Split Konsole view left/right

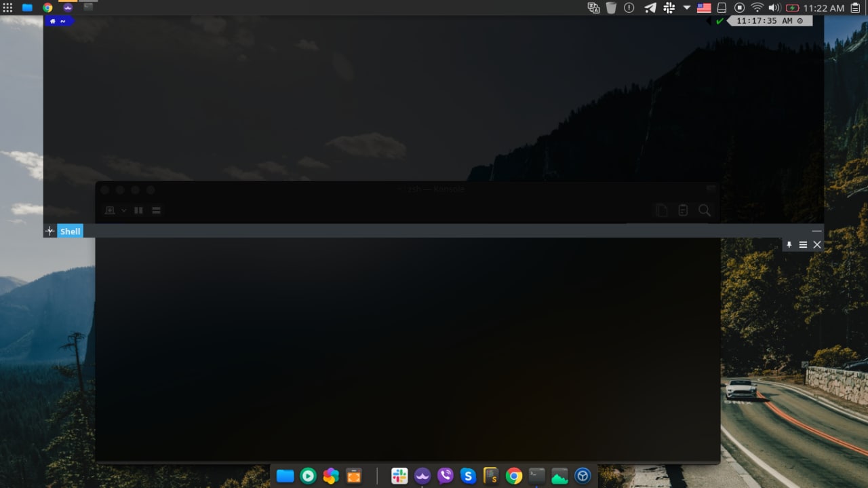coord(138,210)
